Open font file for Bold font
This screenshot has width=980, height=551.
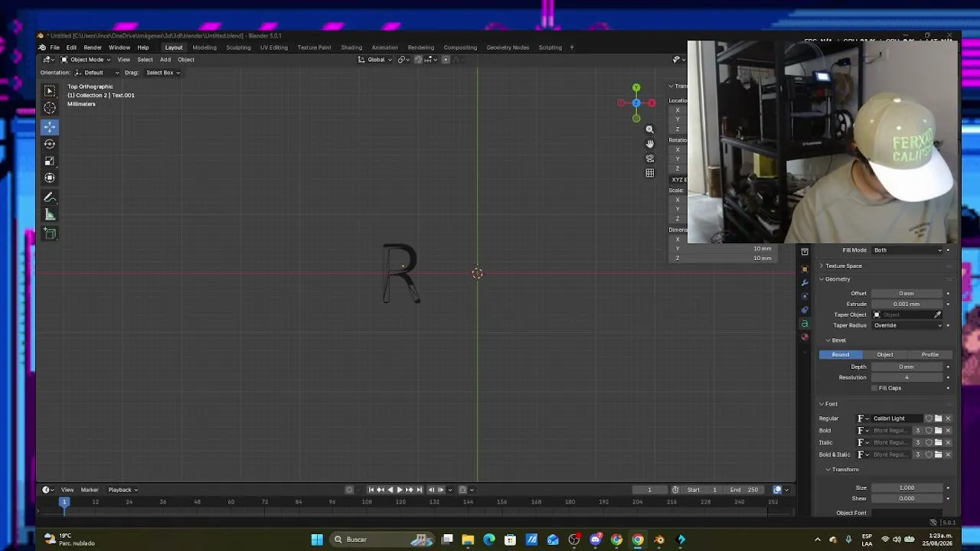point(939,431)
